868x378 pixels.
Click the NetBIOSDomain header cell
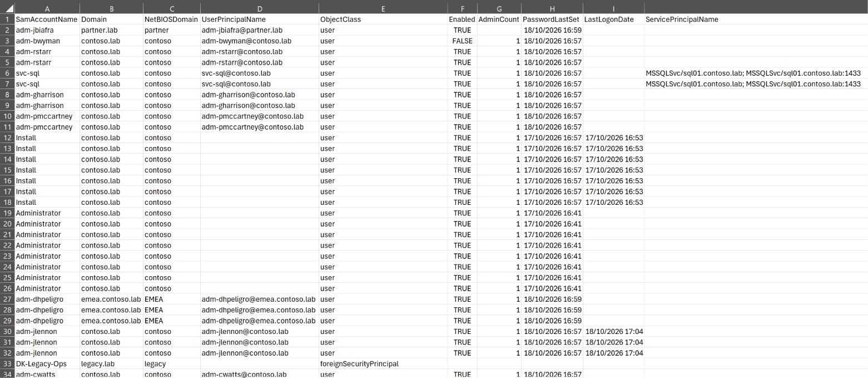[171, 19]
